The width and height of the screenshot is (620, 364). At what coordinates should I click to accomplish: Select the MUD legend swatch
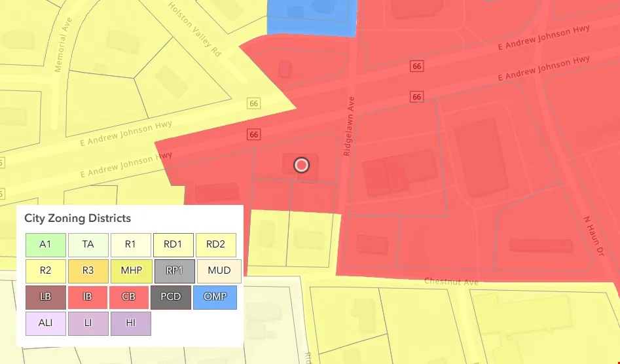[219, 271]
